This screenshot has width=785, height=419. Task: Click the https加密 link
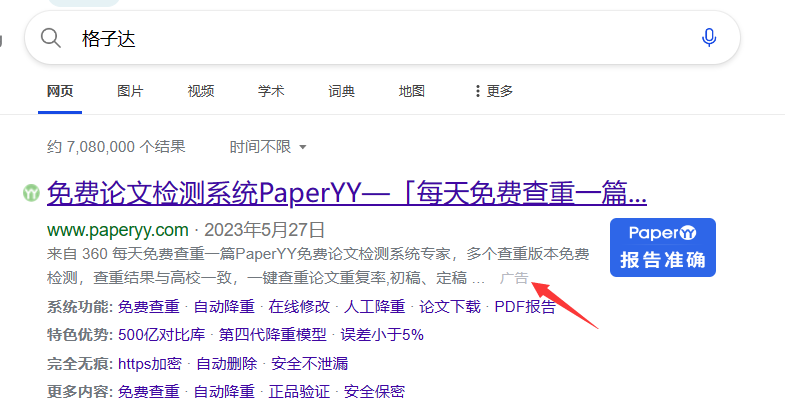(x=149, y=363)
